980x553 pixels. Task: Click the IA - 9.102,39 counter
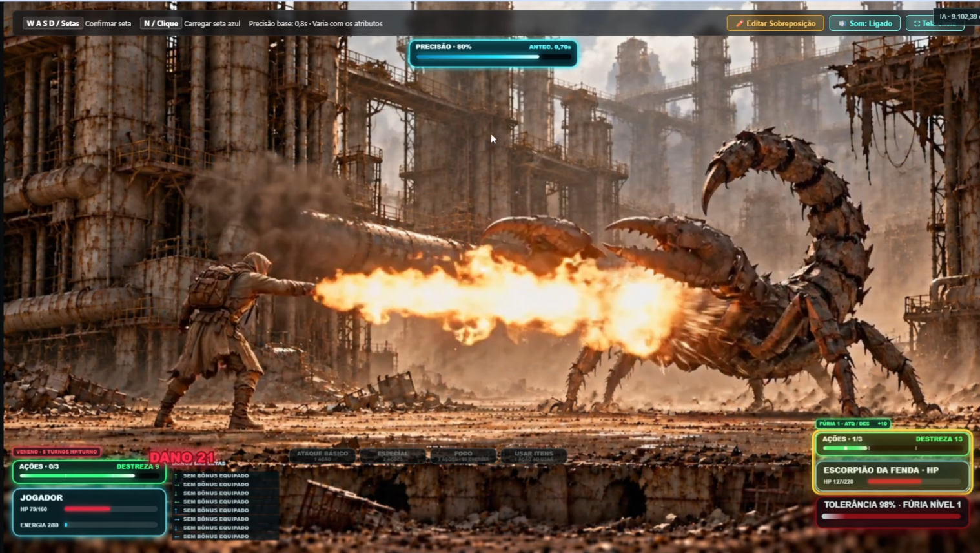(958, 16)
